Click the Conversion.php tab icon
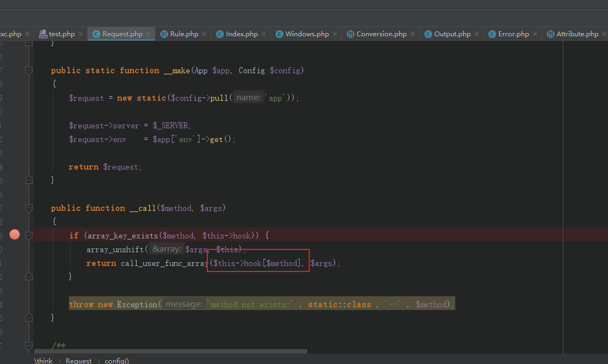The width and height of the screenshot is (608, 364). pos(350,34)
